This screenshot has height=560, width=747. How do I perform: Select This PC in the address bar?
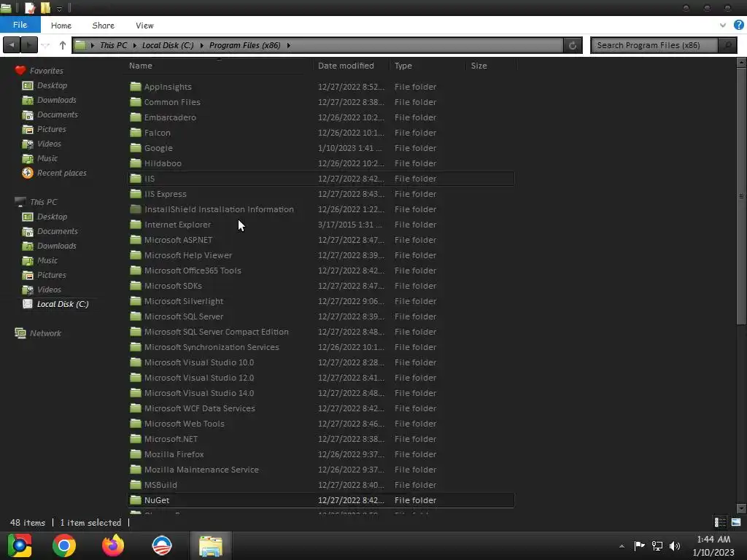[x=113, y=45]
